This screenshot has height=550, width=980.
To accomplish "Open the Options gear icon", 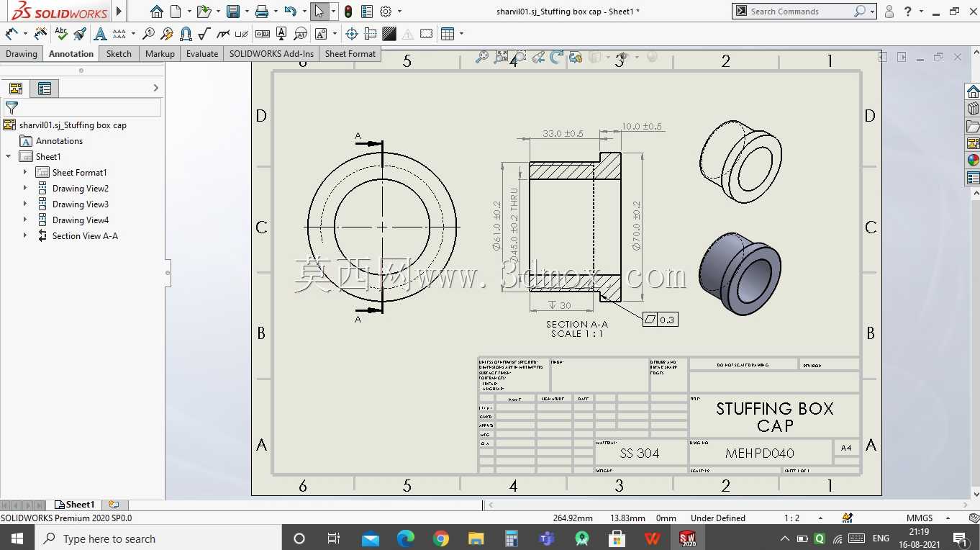I will tap(386, 12).
